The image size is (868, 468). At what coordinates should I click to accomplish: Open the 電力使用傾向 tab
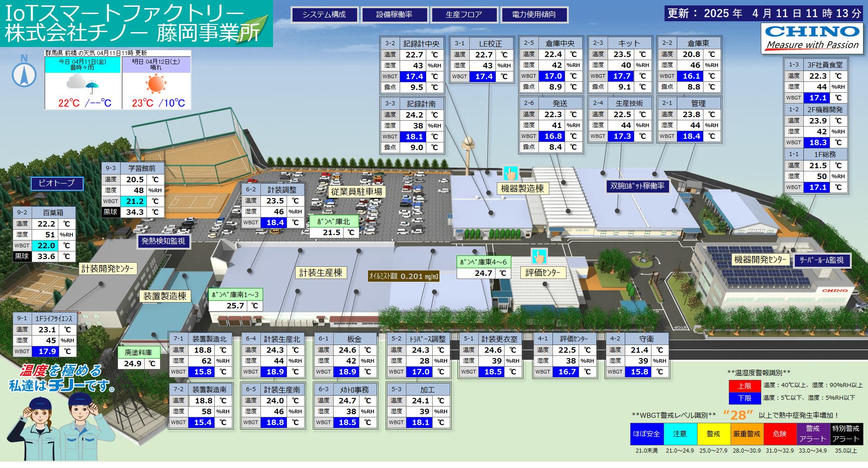click(534, 14)
